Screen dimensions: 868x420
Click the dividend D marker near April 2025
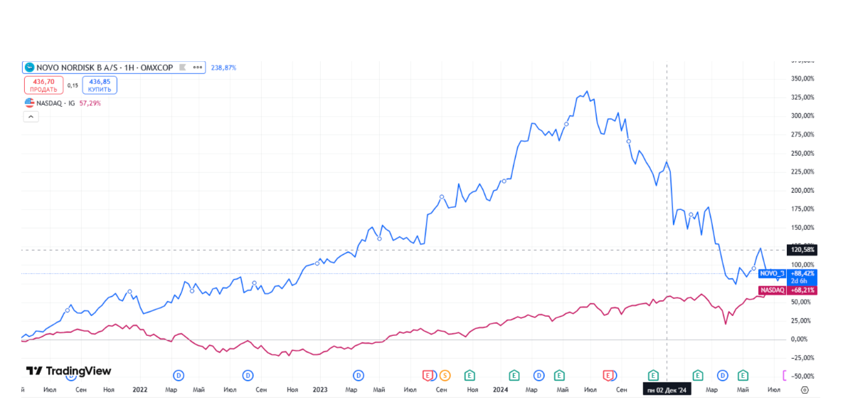[723, 375]
